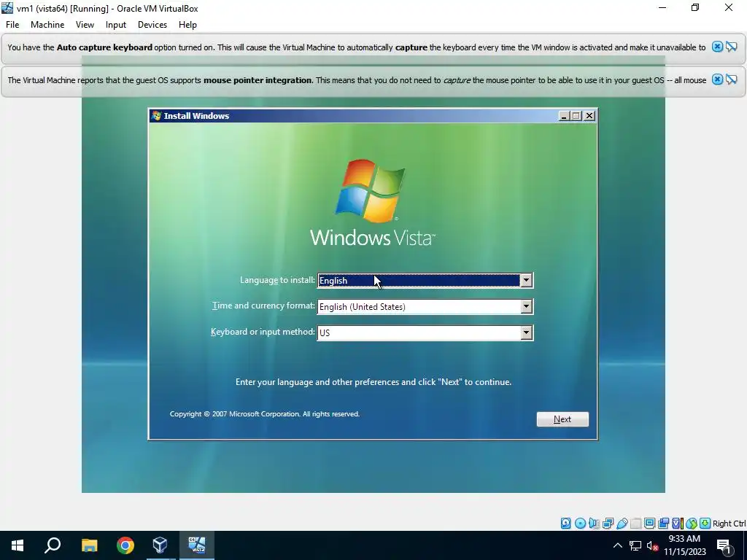Minimize the VirtualBox window
Viewport: 747px width, 560px height.
[x=662, y=7]
